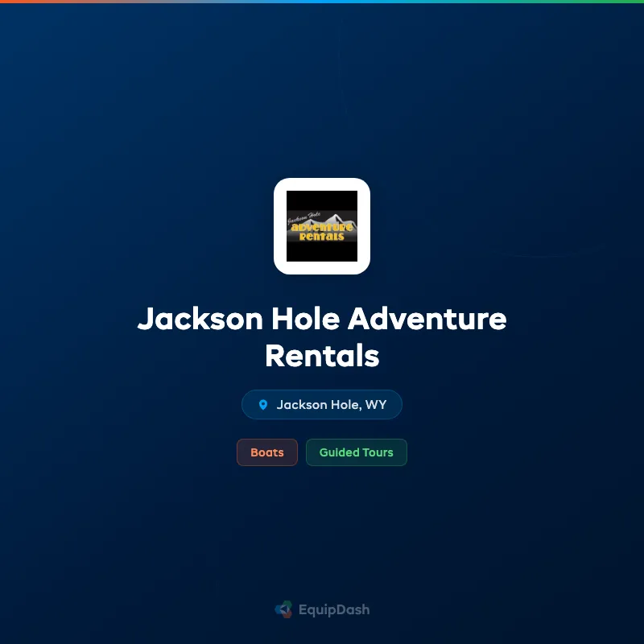Click the green hexagon in the footer logo
This screenshot has width=644, height=644.
[x=286, y=605]
